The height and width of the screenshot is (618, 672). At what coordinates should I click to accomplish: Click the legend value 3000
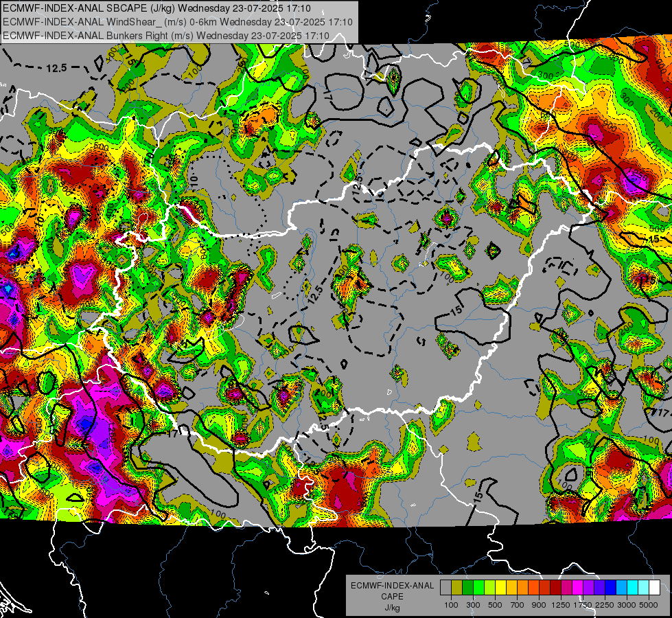pos(627,605)
